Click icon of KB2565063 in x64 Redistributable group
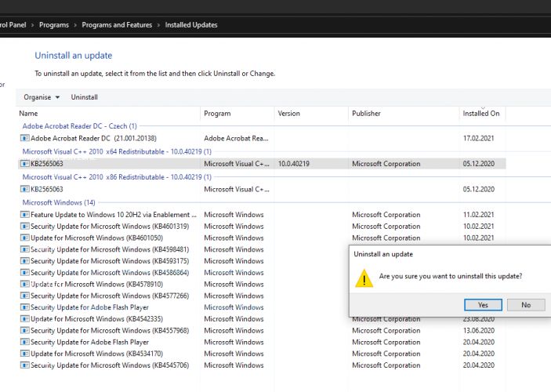551x392 pixels. (x=24, y=164)
